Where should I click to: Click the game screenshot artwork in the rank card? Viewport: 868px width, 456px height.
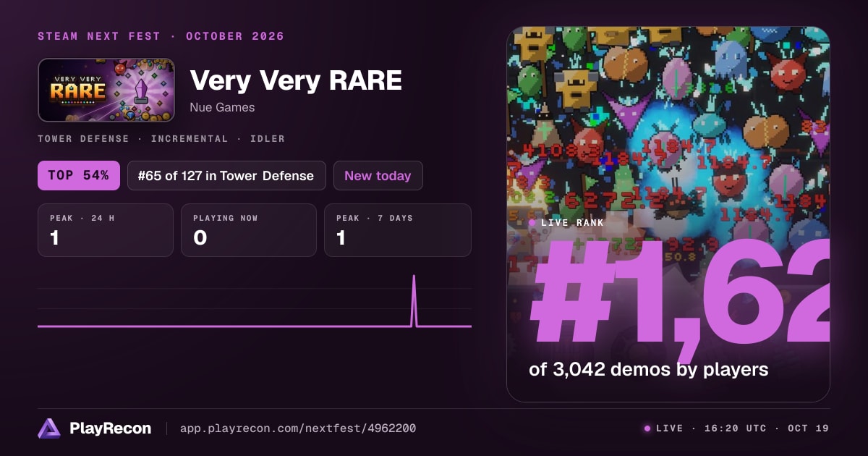pyautogui.click(x=668, y=214)
